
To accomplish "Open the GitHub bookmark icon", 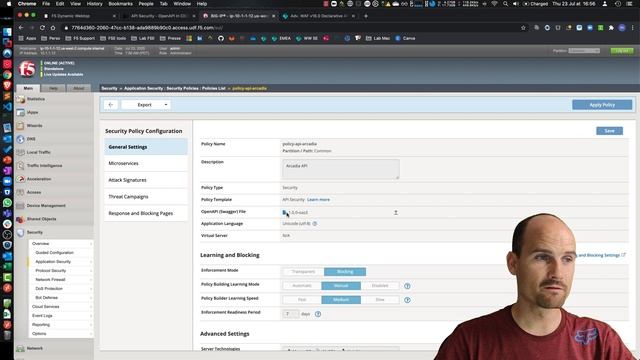I will (221, 38).
